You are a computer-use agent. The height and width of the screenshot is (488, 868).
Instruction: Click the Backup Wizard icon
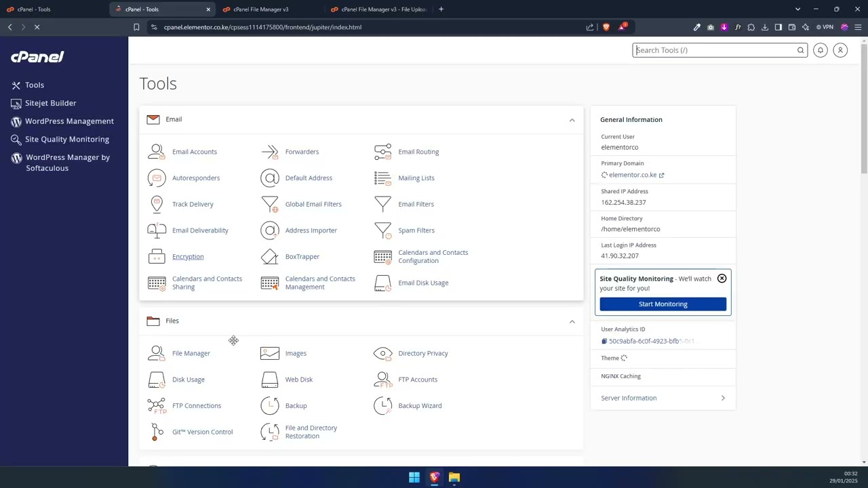tap(382, 405)
